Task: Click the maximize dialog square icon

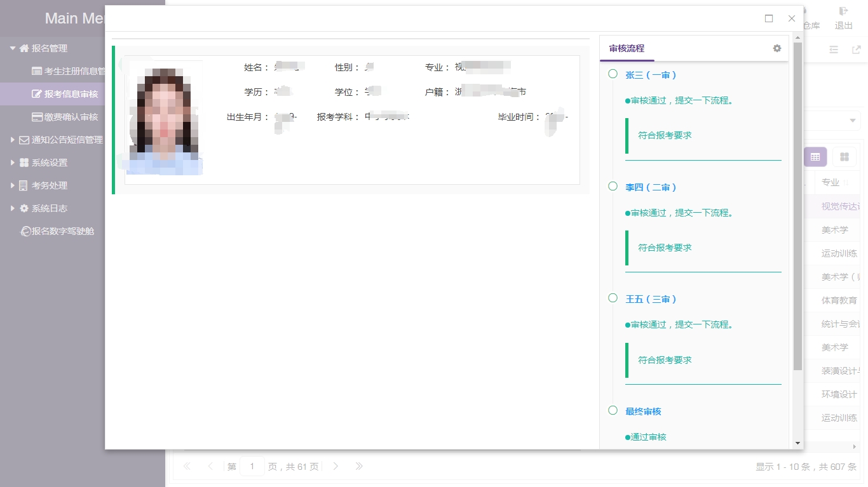Action: click(x=769, y=18)
